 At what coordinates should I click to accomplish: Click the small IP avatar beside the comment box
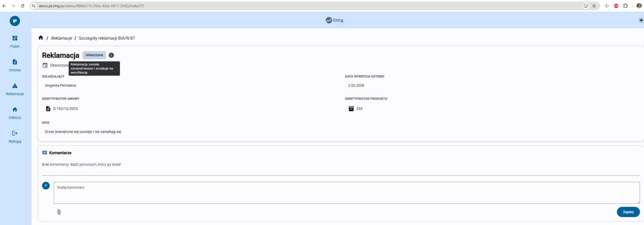46,186
